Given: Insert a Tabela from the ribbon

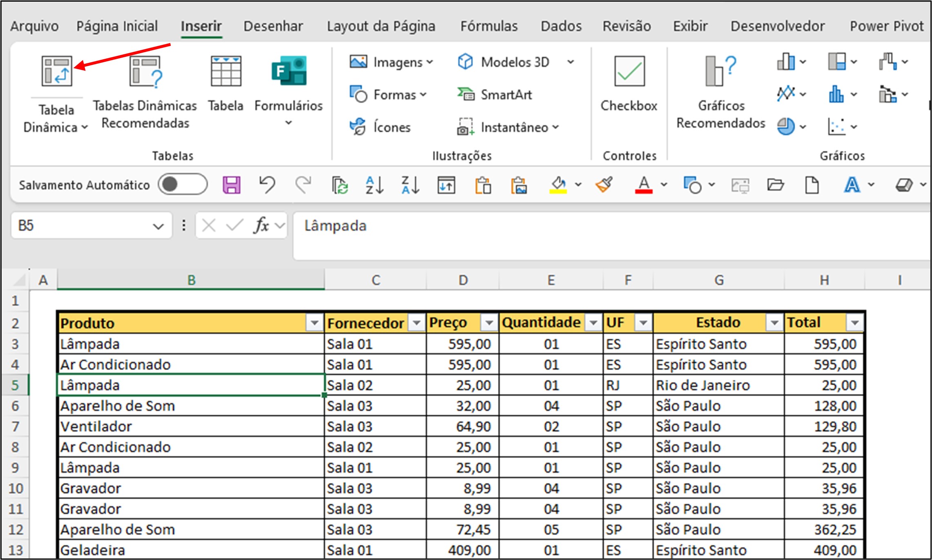Looking at the screenshot, I should [225, 84].
